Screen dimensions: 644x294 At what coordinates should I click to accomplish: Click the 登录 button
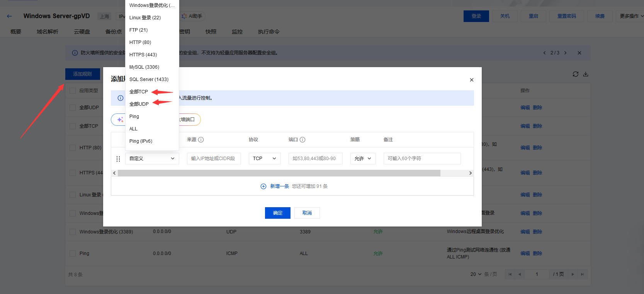pyautogui.click(x=476, y=16)
